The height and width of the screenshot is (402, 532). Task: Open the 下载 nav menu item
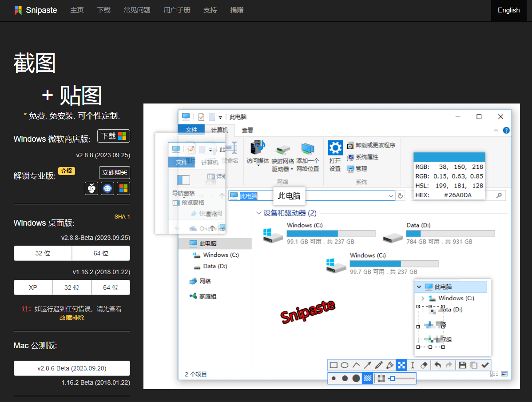pyautogui.click(x=104, y=10)
